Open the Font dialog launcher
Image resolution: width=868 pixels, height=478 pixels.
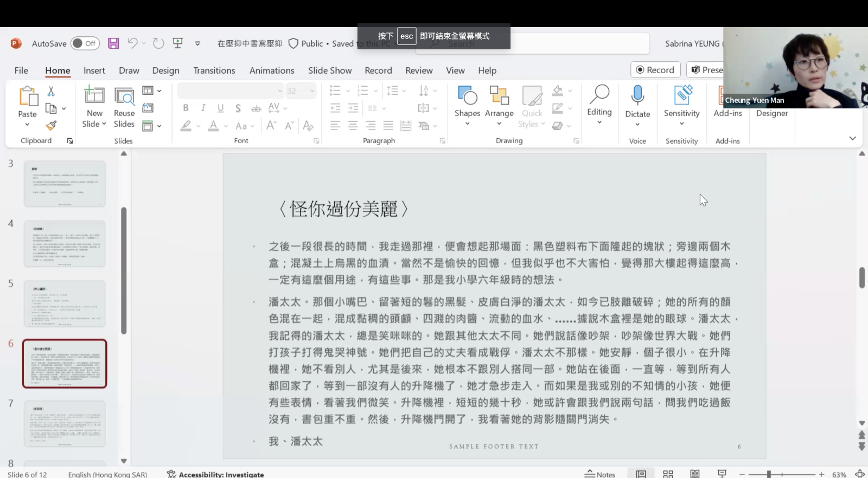[x=316, y=141]
